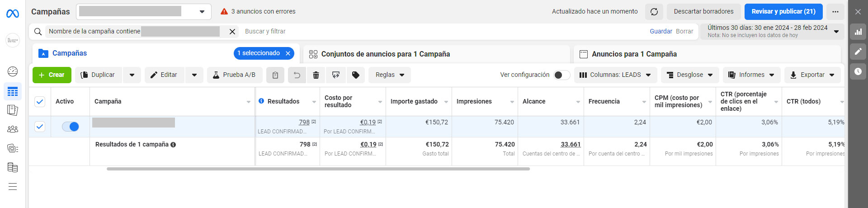Open the three dots more options button
Viewport: 868px width, 208px height.
[x=835, y=12]
